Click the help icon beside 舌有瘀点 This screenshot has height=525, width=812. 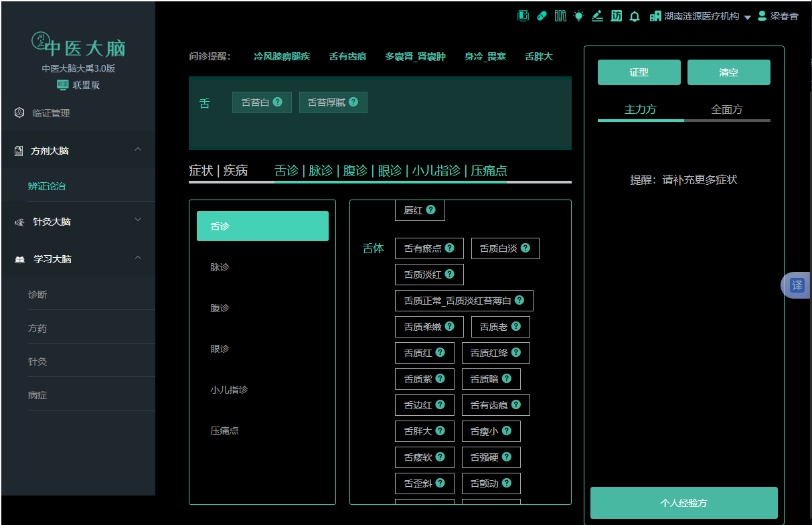coord(449,248)
